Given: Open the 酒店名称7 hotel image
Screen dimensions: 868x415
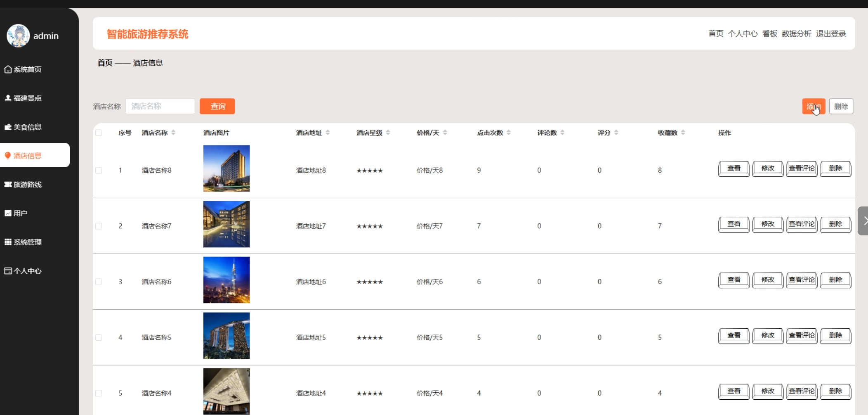Looking at the screenshot, I should [x=226, y=224].
